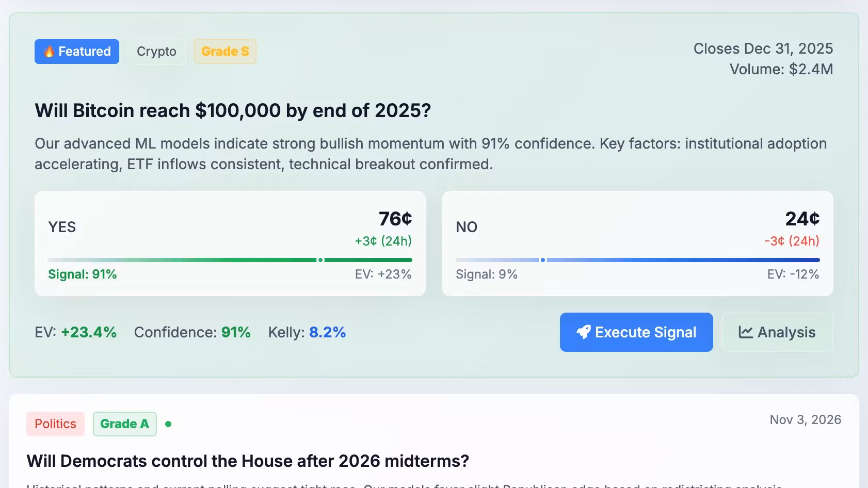Choose the YES outcome card
Image resolution: width=868 pixels, height=488 pixels.
click(230, 243)
